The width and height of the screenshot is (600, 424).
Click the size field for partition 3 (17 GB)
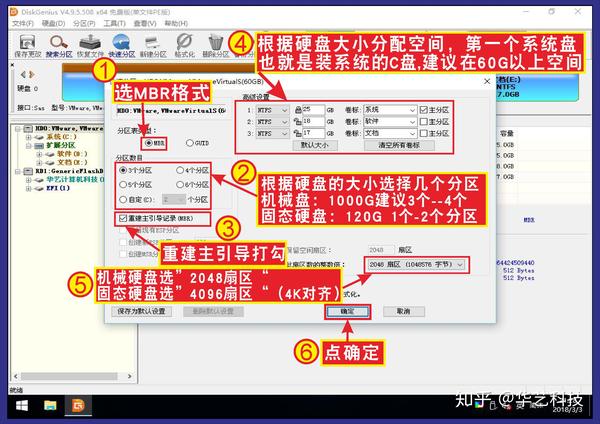[313, 134]
